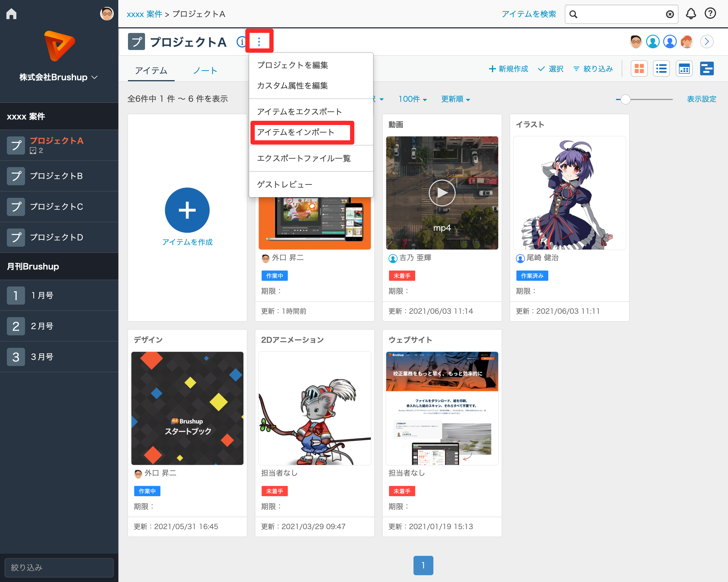Image resolution: width=728 pixels, height=582 pixels.
Task: Click 作業中 badge on デザイン card
Action: 147,491
